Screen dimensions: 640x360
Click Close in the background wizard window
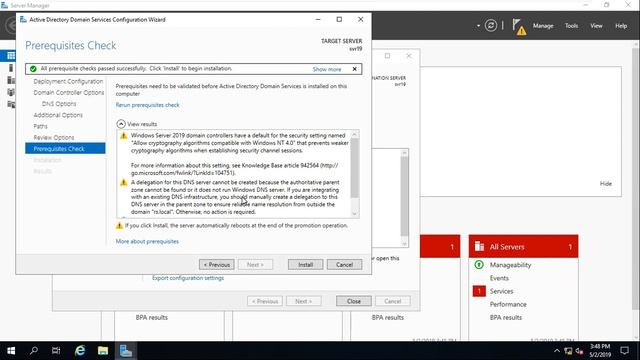tap(353, 301)
